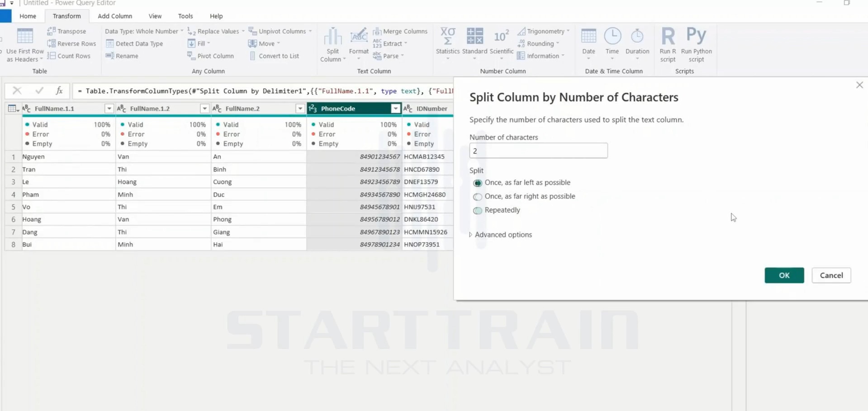This screenshot has width=868, height=411.
Task: Open the Home ribbon tab
Action: click(28, 16)
